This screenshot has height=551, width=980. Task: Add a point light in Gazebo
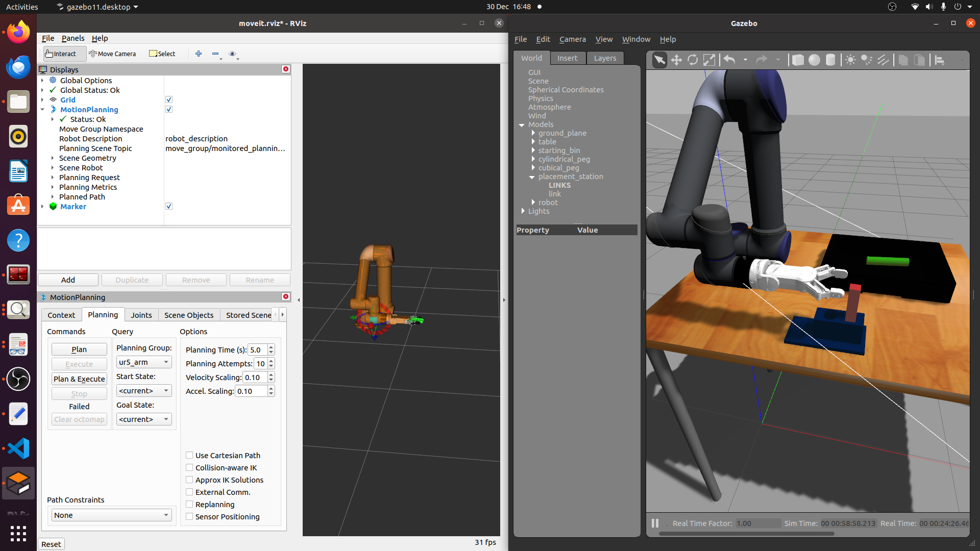[850, 60]
